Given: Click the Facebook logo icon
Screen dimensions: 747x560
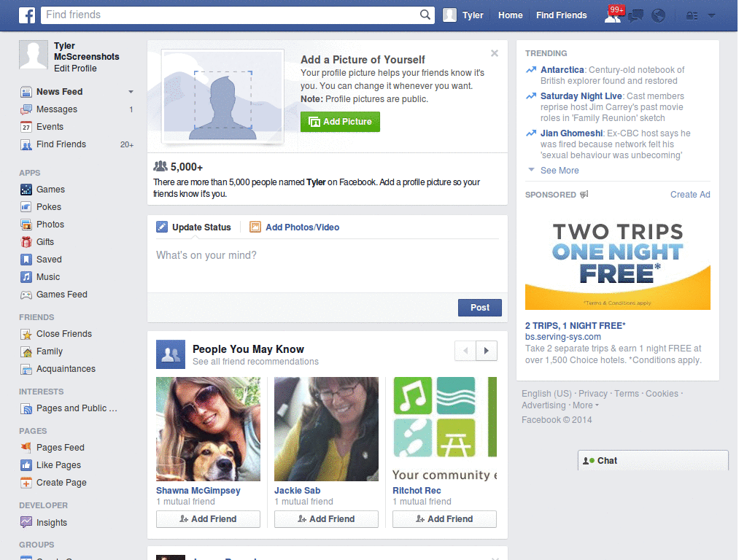Looking at the screenshot, I should click(27, 15).
